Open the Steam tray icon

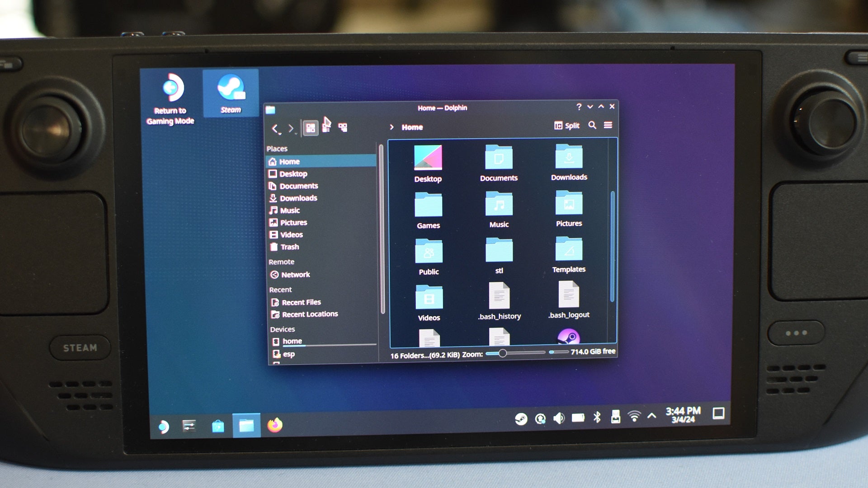point(522,418)
